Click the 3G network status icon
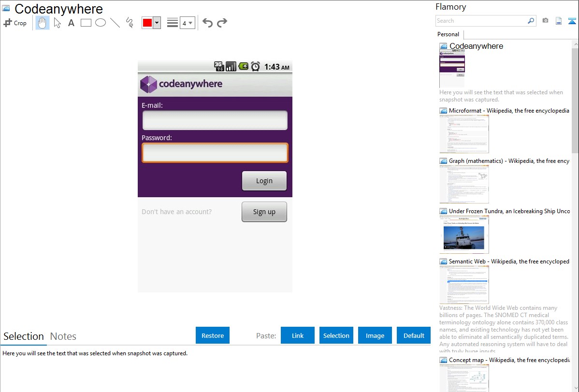579x392 pixels. pos(219,67)
